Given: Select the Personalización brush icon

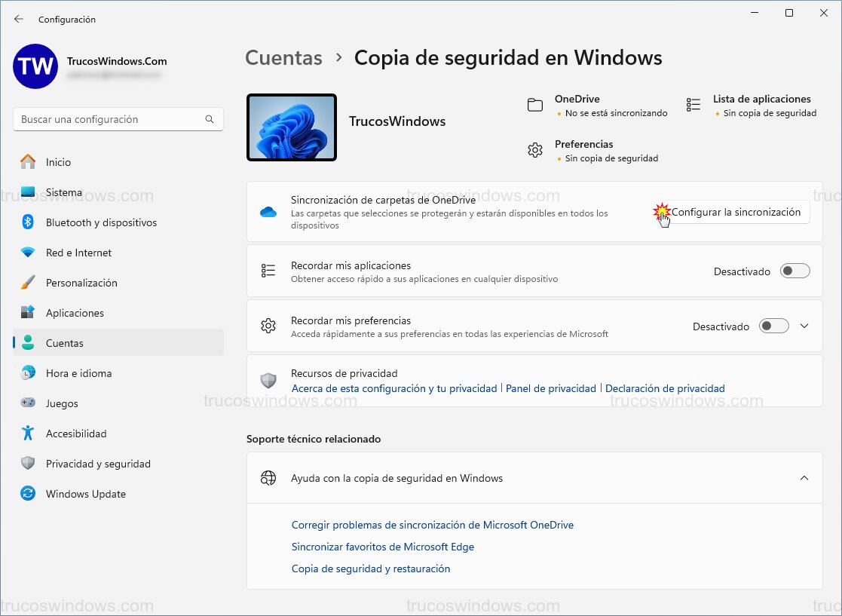Looking at the screenshot, I should pos(26,283).
